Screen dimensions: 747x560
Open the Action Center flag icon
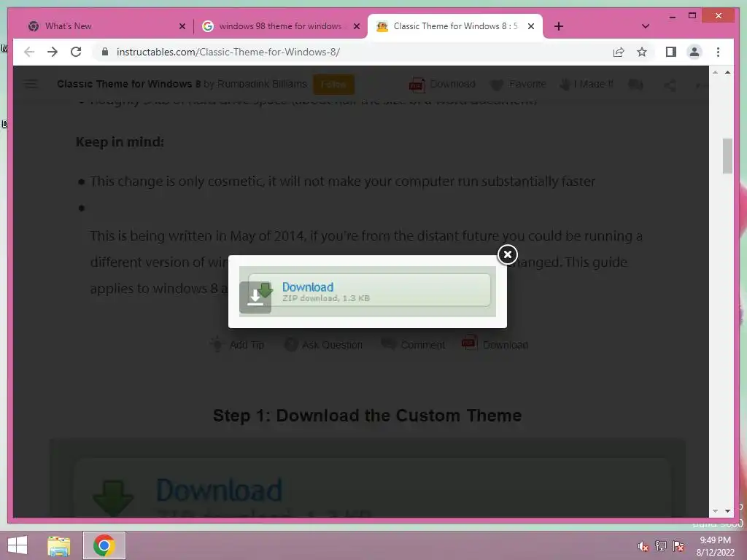point(678,546)
